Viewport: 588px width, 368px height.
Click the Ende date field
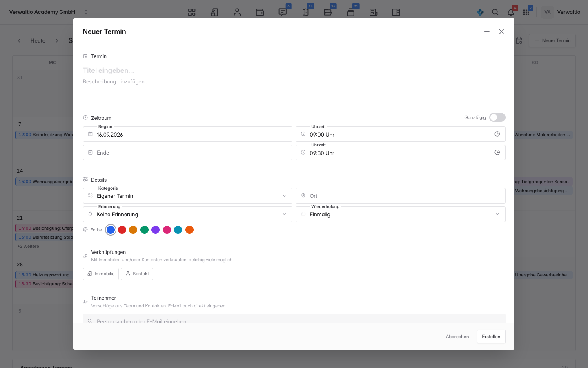[x=187, y=153]
